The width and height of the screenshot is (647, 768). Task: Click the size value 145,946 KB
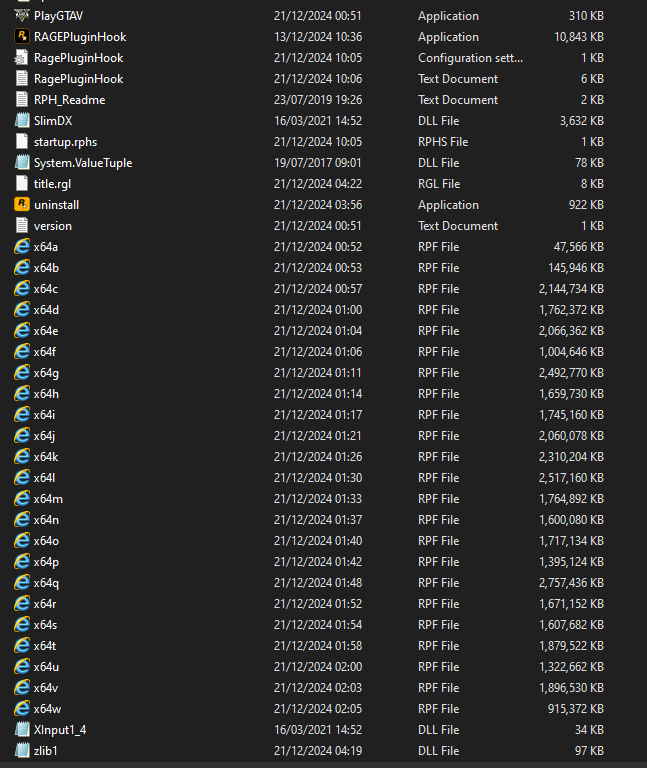(576, 268)
